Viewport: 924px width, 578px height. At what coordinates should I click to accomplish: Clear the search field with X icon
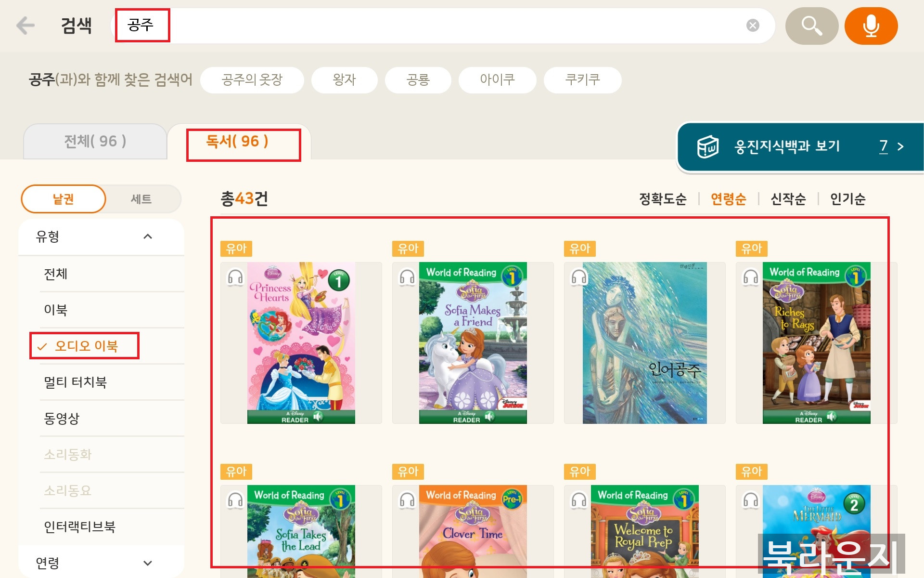753,26
